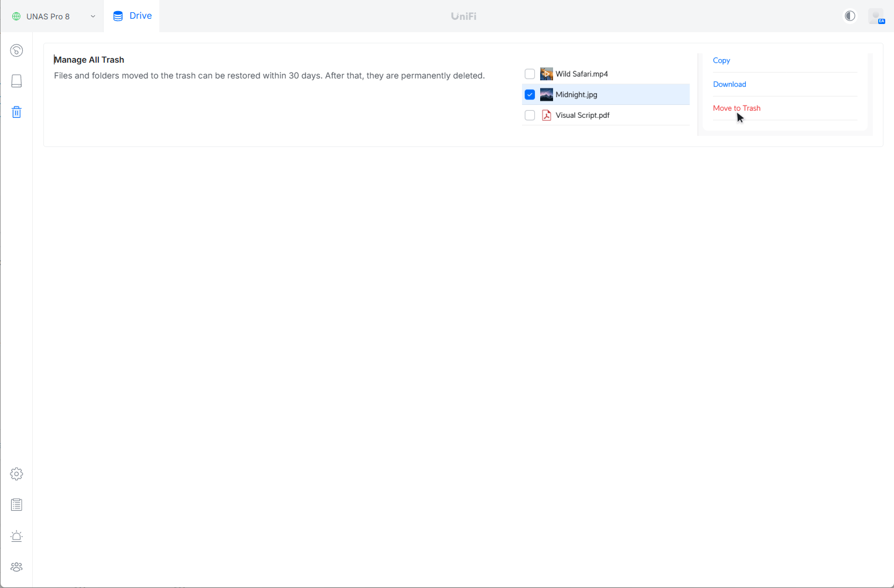Check the Wild Safari.mp4 checkbox
The width and height of the screenshot is (894, 588).
(530, 74)
